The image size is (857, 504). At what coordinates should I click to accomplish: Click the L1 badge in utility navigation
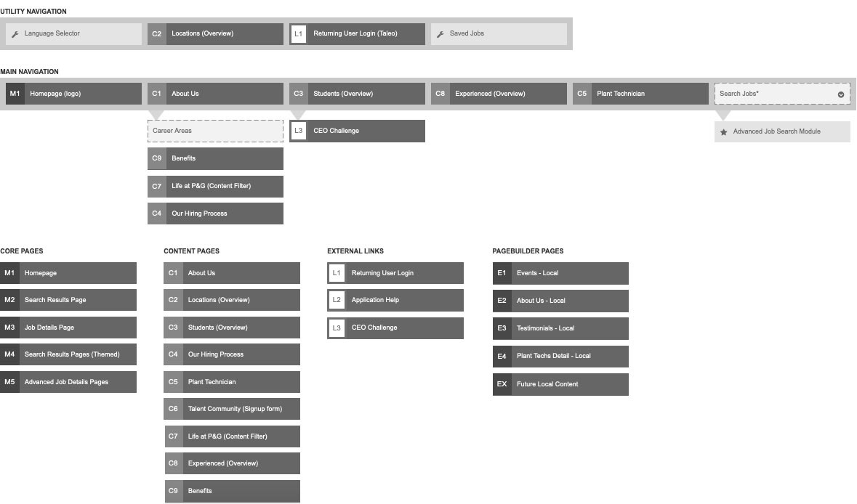tap(298, 34)
